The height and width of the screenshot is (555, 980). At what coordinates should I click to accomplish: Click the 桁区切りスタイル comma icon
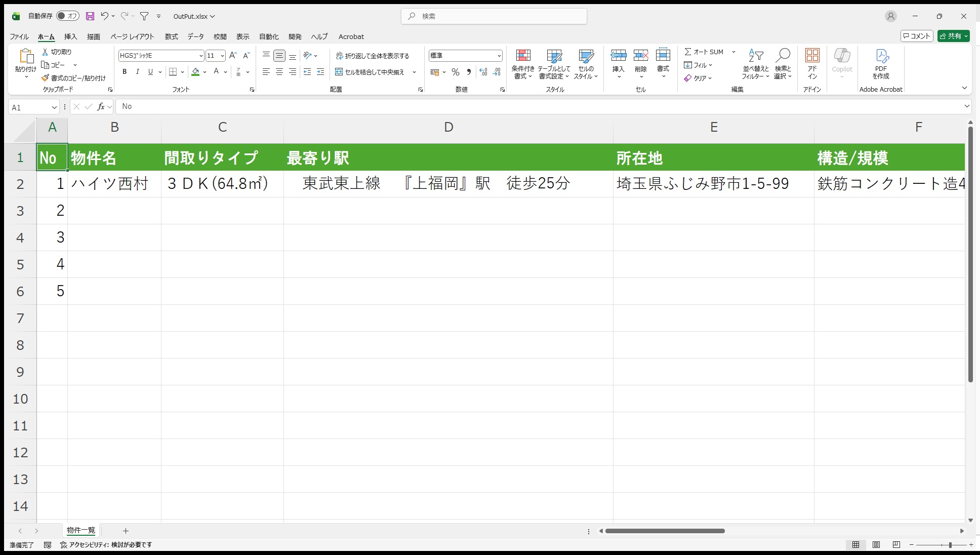(469, 72)
